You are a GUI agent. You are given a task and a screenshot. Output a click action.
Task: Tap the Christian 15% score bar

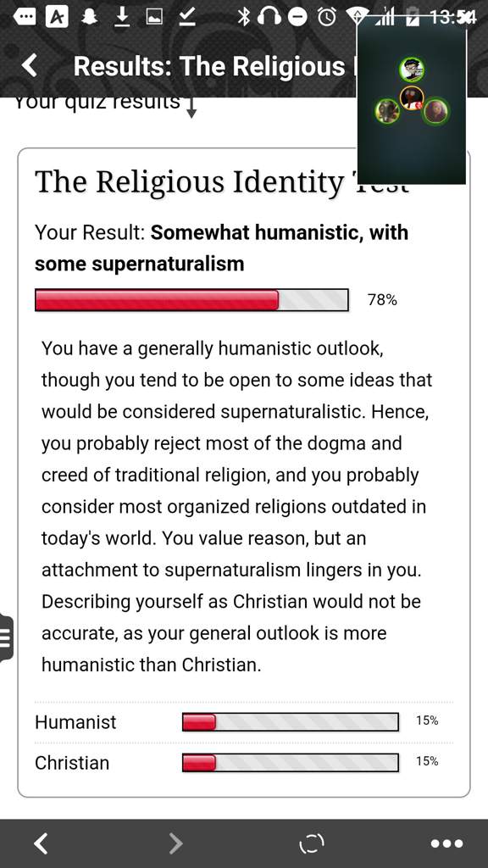291,762
